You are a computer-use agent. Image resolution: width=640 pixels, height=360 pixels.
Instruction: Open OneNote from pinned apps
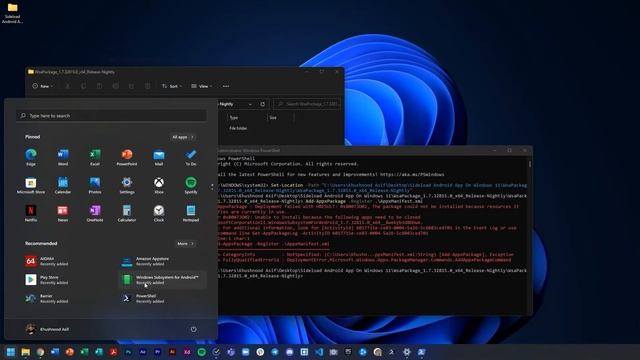(95, 213)
